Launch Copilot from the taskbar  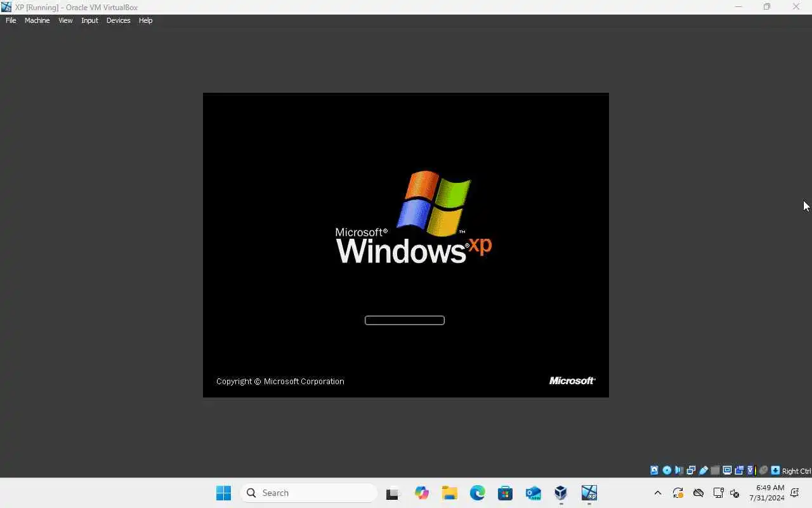point(421,493)
